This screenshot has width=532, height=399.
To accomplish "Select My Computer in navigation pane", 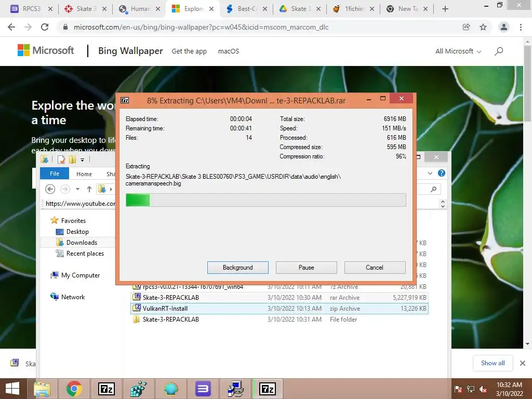I will 75,275.
